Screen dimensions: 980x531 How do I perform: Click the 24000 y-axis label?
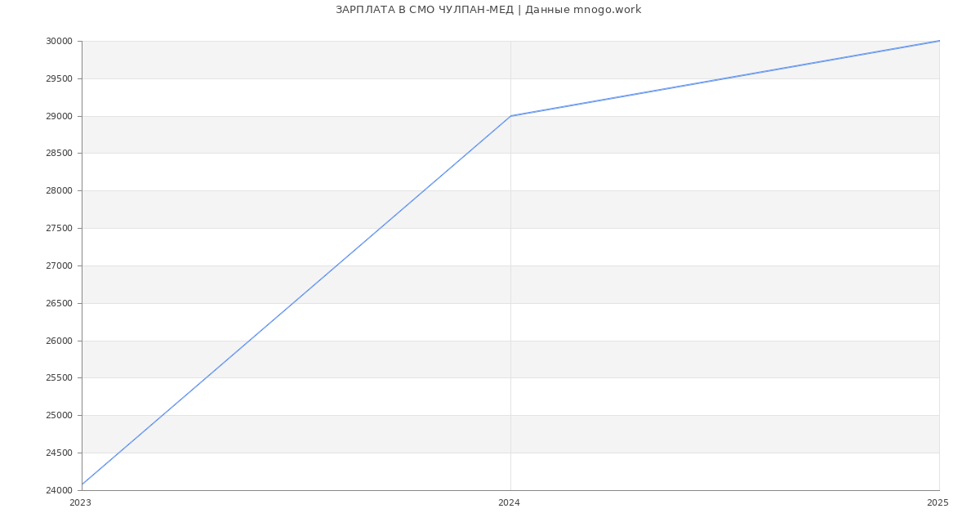point(60,491)
